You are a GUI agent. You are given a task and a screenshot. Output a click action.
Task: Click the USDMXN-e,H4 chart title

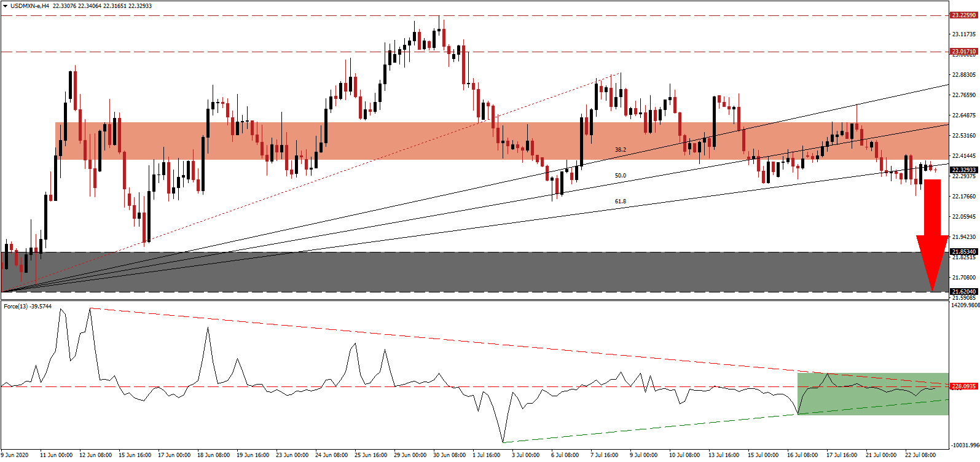tap(29, 6)
